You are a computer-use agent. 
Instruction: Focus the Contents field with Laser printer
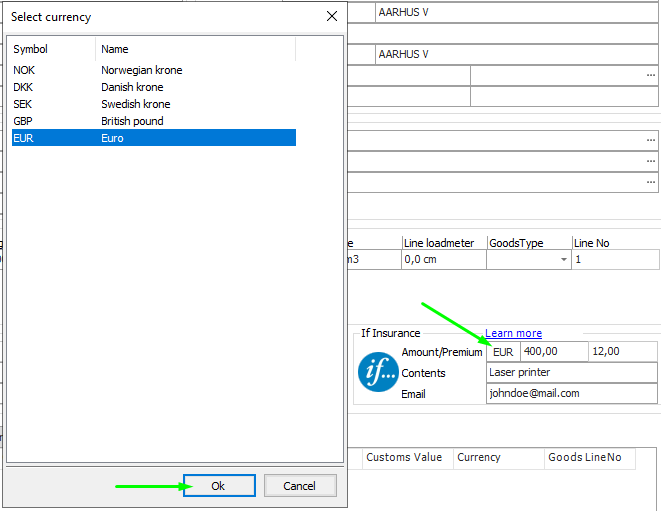571,373
